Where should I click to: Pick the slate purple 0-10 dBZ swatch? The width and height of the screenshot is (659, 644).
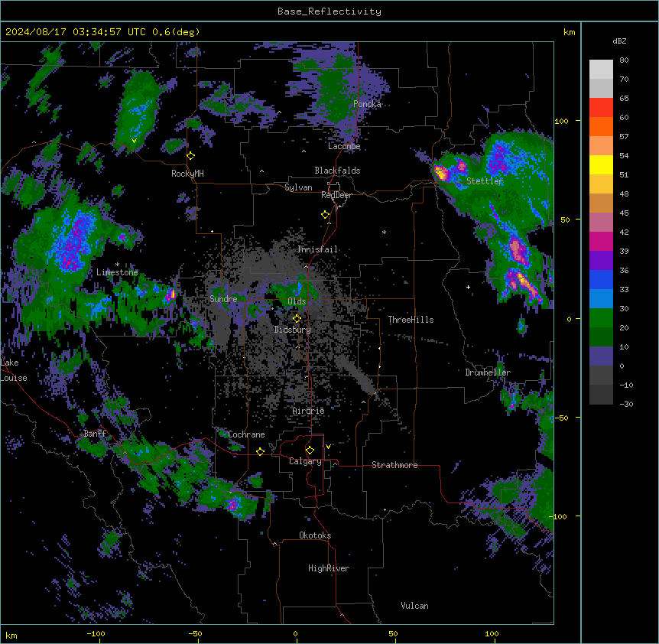click(601, 356)
